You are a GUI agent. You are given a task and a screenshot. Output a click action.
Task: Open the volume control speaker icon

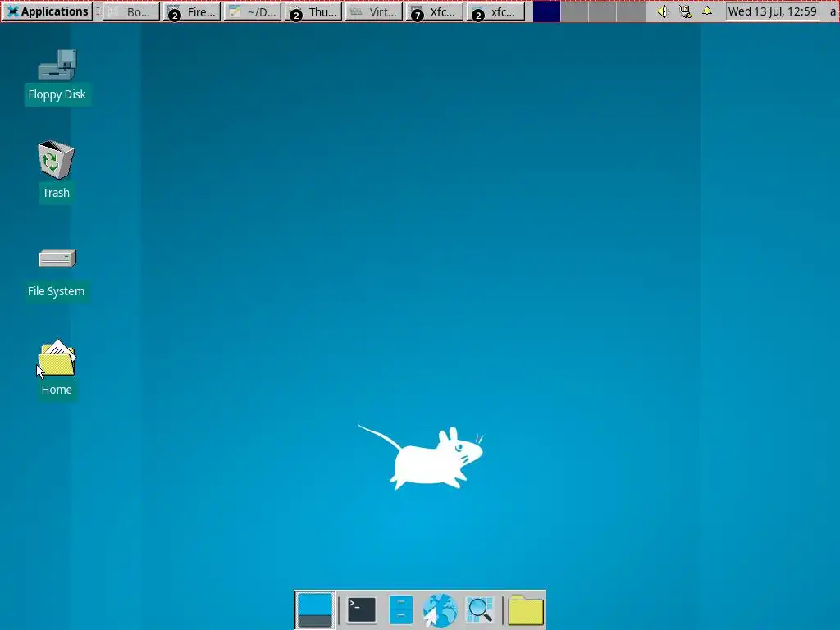point(663,11)
